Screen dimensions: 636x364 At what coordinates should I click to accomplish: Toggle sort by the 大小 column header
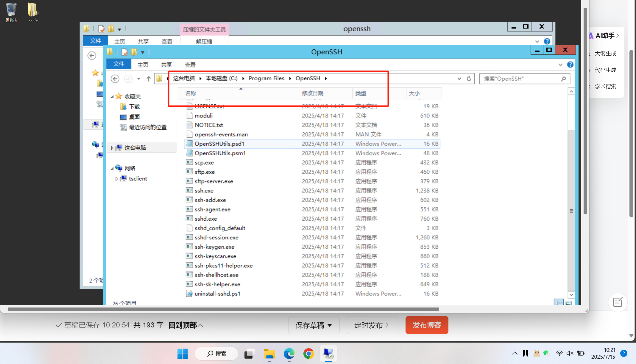point(415,93)
